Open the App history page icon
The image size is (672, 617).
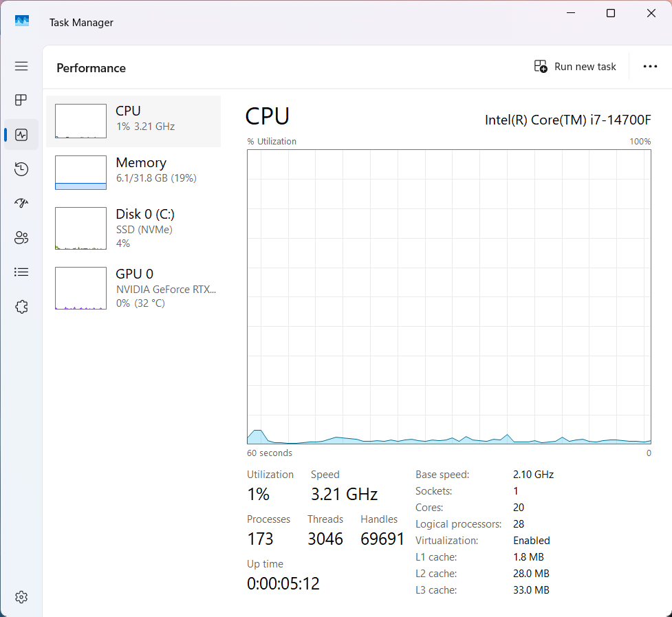21,169
